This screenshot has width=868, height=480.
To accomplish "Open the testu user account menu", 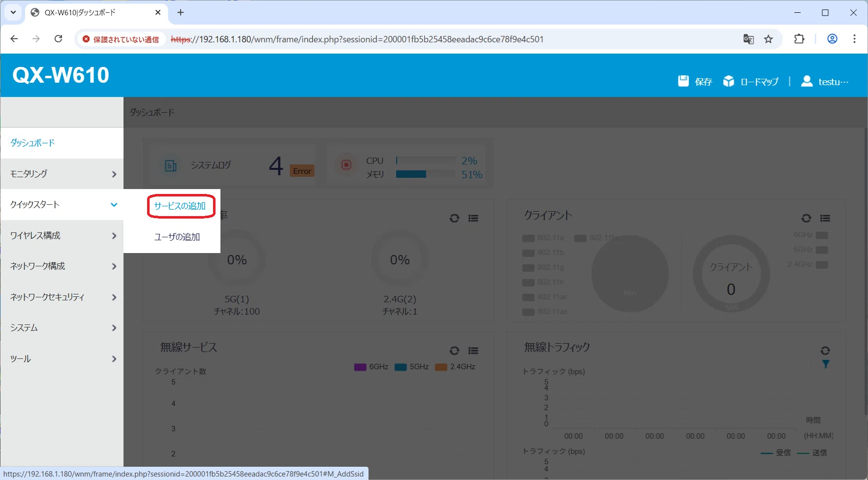I will (x=825, y=81).
